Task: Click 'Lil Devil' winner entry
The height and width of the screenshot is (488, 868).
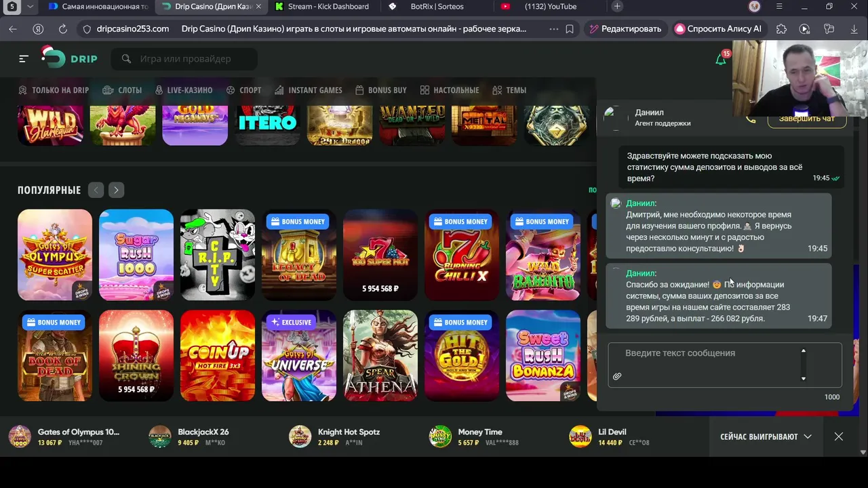Action: 609,436
